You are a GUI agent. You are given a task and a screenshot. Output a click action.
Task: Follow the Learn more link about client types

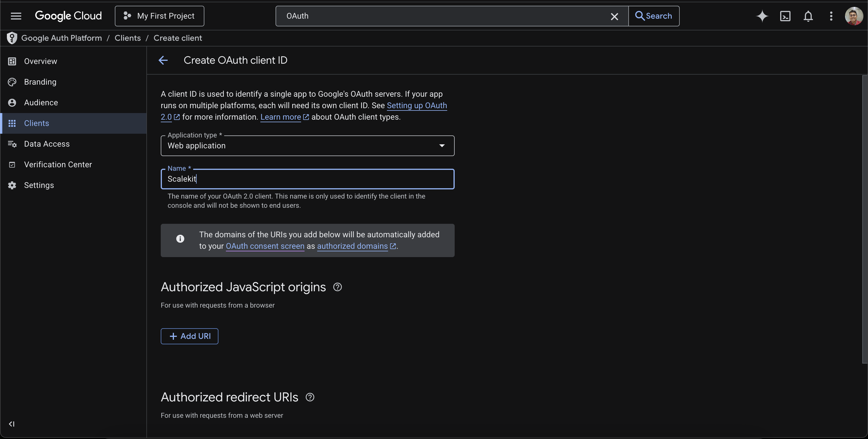281,117
